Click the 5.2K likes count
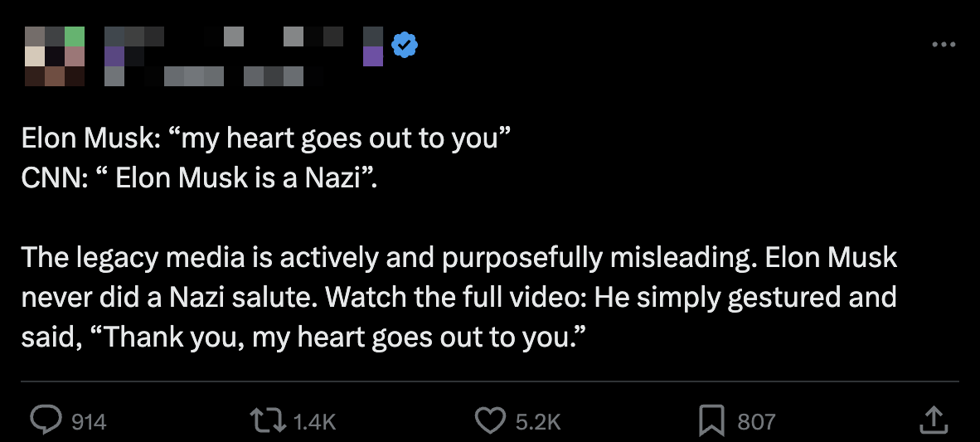Image resolution: width=980 pixels, height=442 pixels. [538, 421]
